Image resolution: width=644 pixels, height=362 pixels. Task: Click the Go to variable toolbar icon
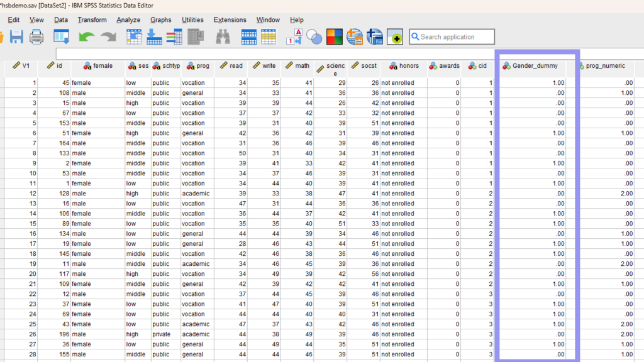(x=154, y=37)
